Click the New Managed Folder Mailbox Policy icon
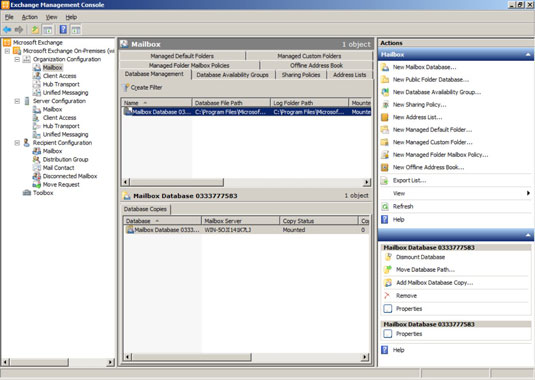 [x=385, y=155]
